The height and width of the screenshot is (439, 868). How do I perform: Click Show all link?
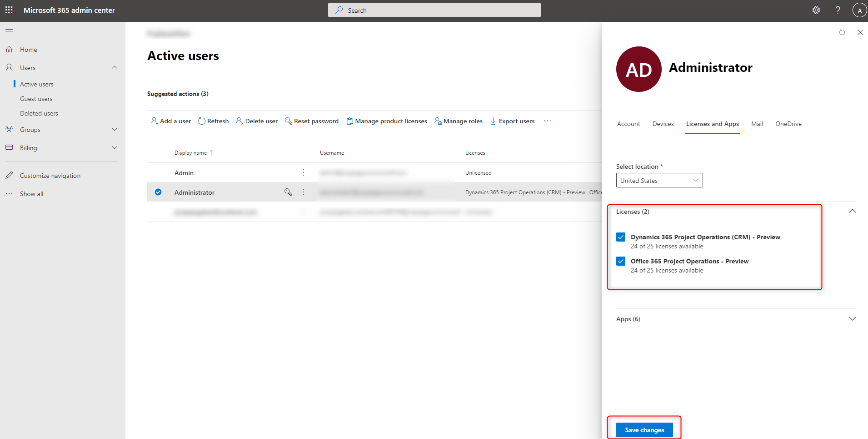pyautogui.click(x=31, y=194)
